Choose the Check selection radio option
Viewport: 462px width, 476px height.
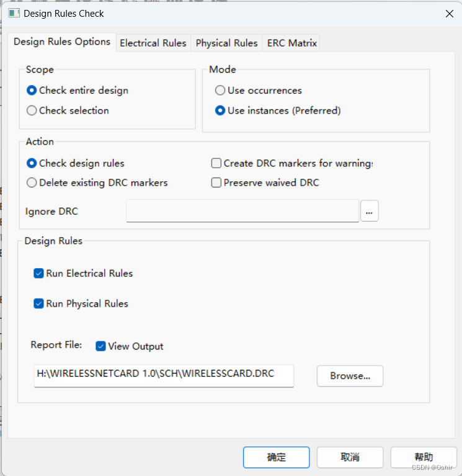click(x=32, y=110)
